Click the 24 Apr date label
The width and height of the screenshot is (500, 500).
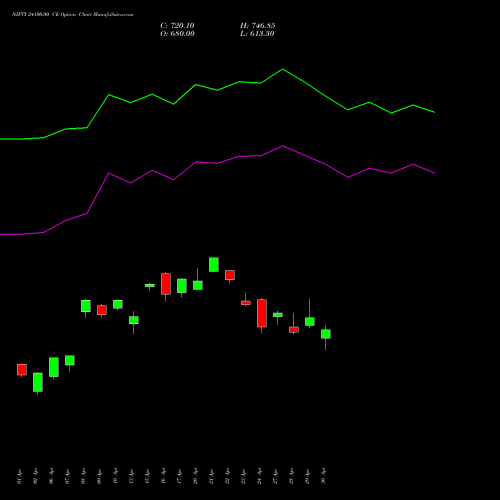(259, 477)
